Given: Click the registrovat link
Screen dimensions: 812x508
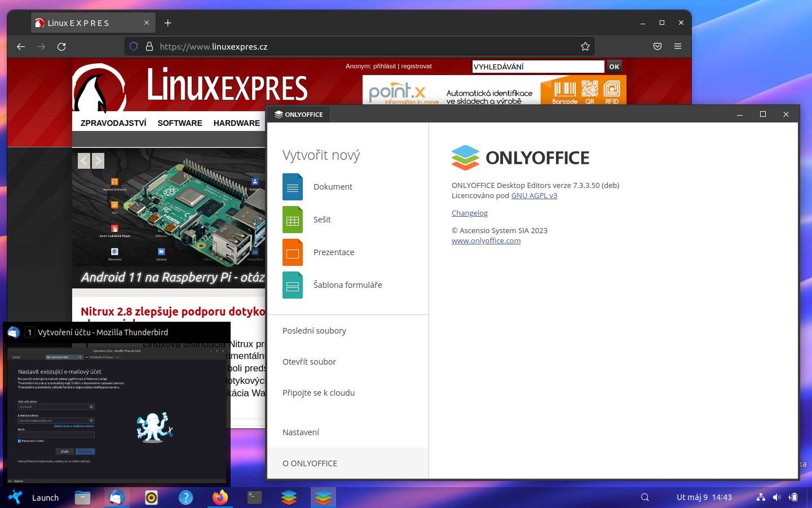Looking at the screenshot, I should (x=416, y=66).
